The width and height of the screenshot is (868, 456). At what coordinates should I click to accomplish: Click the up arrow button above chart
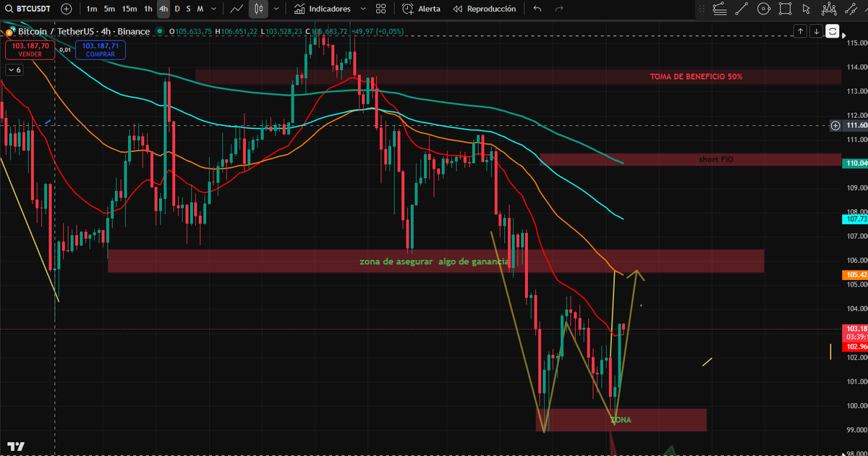point(800,31)
